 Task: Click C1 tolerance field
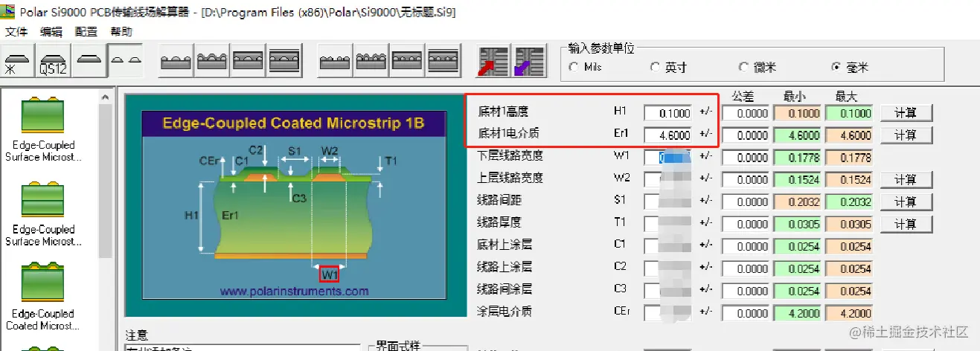746,246
